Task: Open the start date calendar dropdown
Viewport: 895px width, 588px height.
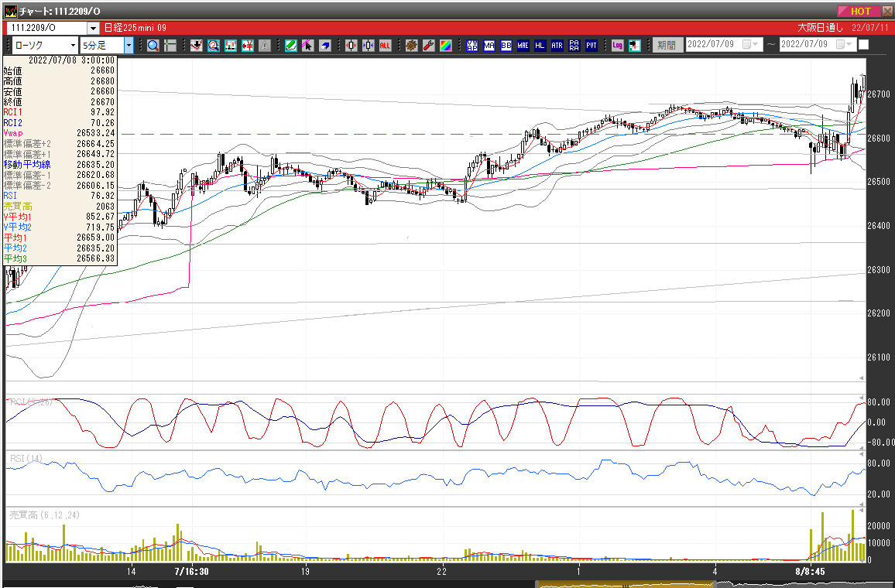Action: click(x=750, y=44)
